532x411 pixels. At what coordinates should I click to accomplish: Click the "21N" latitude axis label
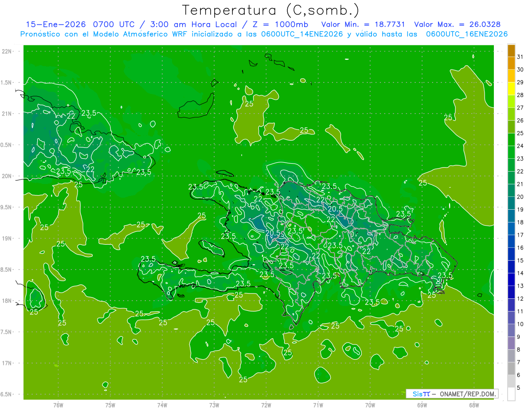click(x=6, y=114)
